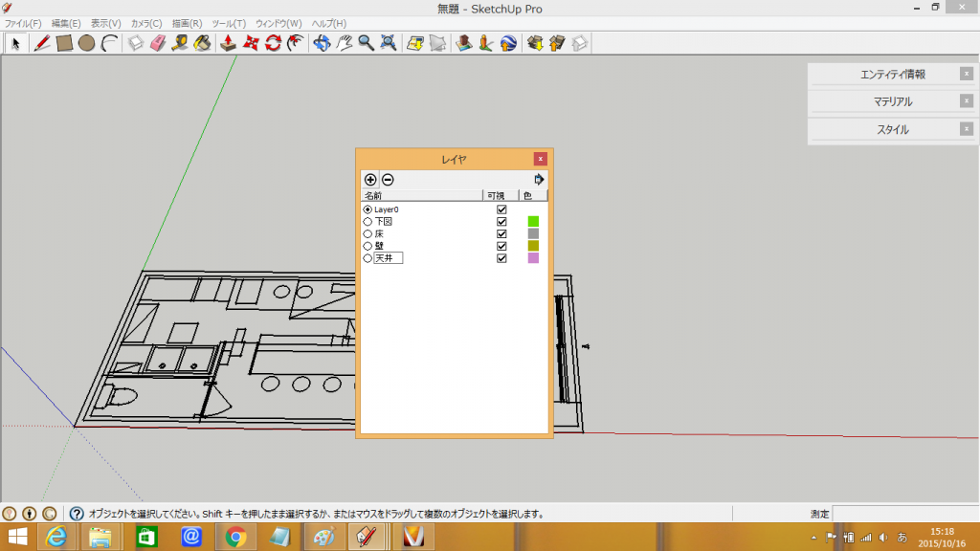The image size is (980, 551).
Task: Hide the 壁 layer via its checkbox
Action: point(501,246)
